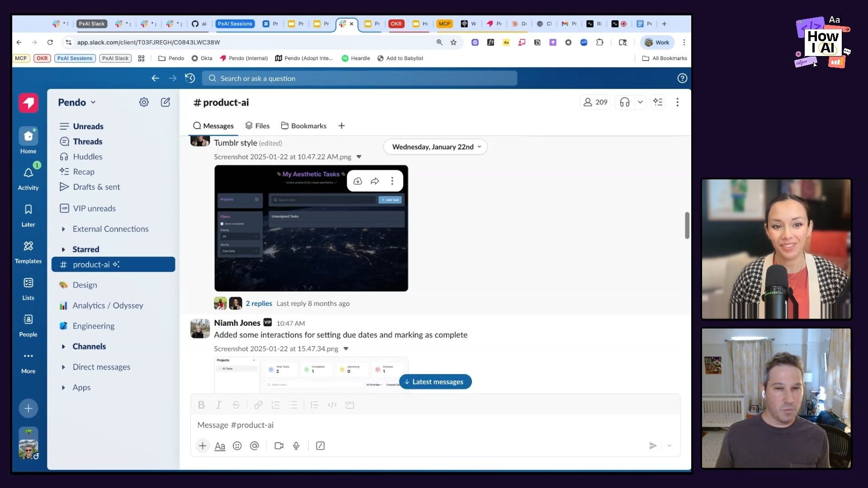Open Slack history clock icon
The height and width of the screenshot is (488, 868).
pyautogui.click(x=190, y=78)
